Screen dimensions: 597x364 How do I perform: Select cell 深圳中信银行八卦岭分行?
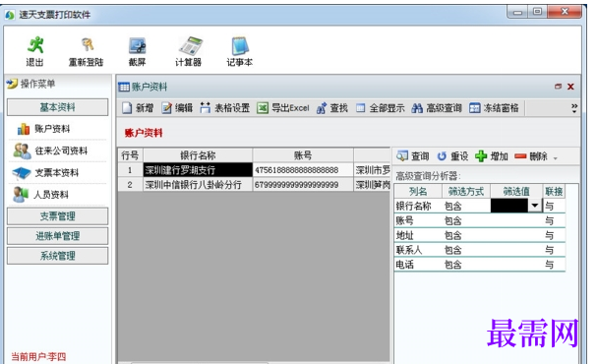click(198, 185)
